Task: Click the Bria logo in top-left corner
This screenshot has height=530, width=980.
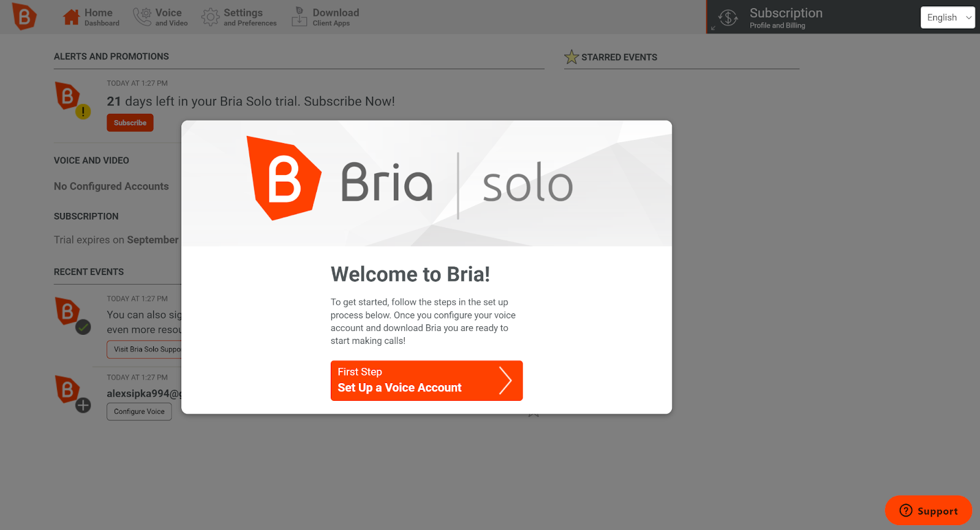Action: coord(24,17)
